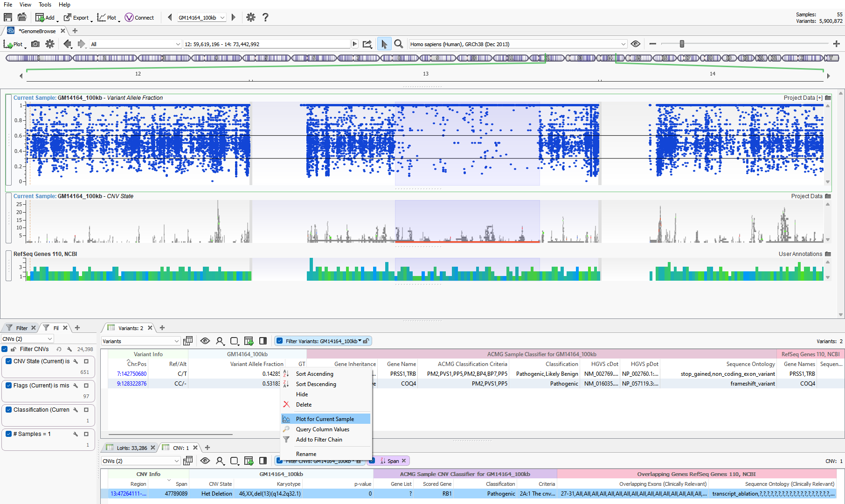Open the CNVs (2) table source dropdown
The image size is (845, 504).
point(141,461)
